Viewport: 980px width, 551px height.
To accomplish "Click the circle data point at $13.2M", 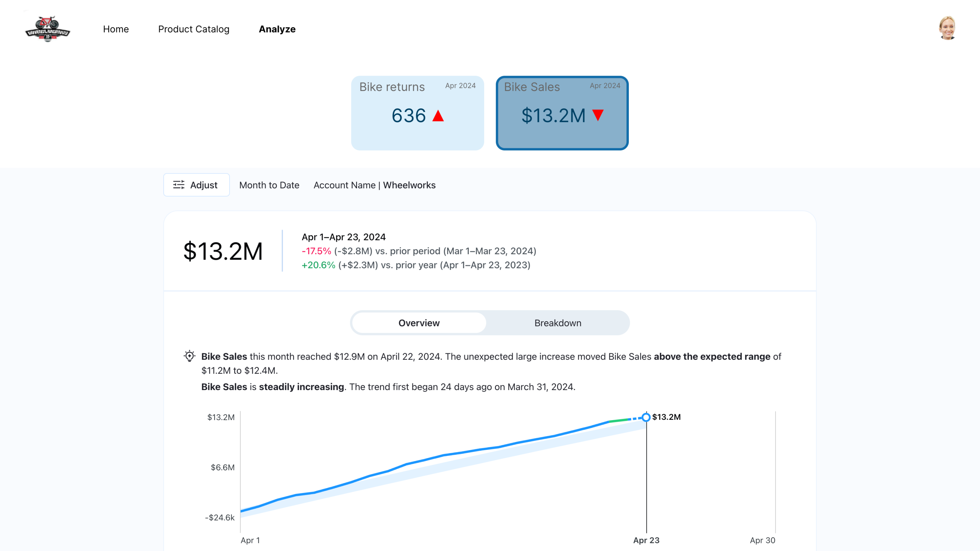I will (x=646, y=417).
